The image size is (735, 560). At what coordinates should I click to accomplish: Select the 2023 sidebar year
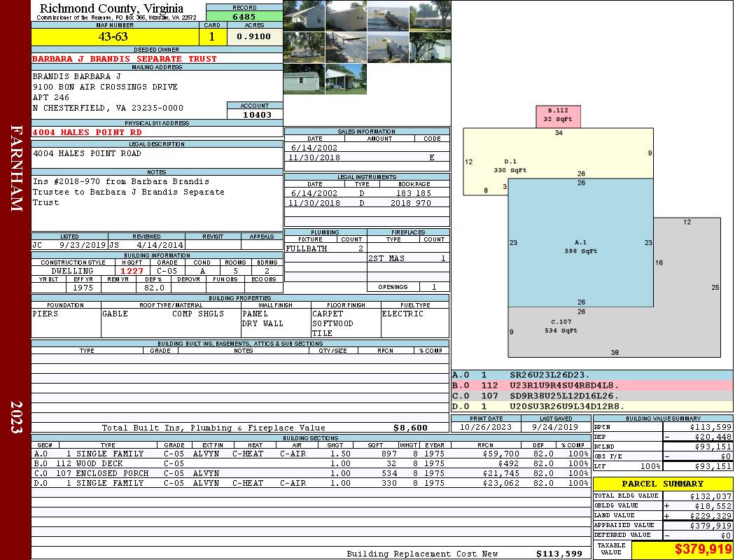point(16,416)
